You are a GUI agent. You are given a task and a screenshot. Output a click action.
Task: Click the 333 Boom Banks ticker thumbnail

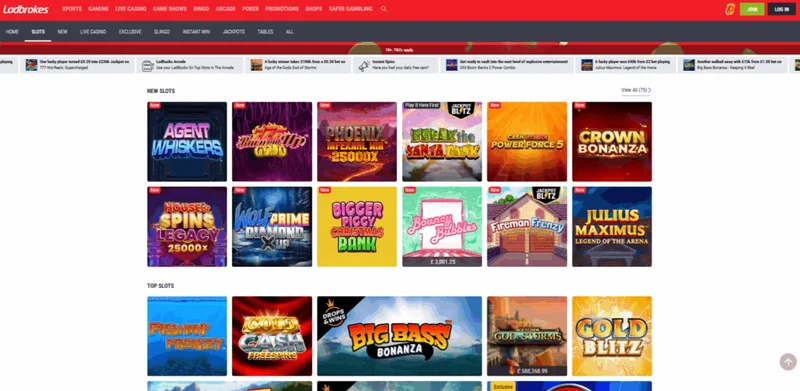point(452,65)
